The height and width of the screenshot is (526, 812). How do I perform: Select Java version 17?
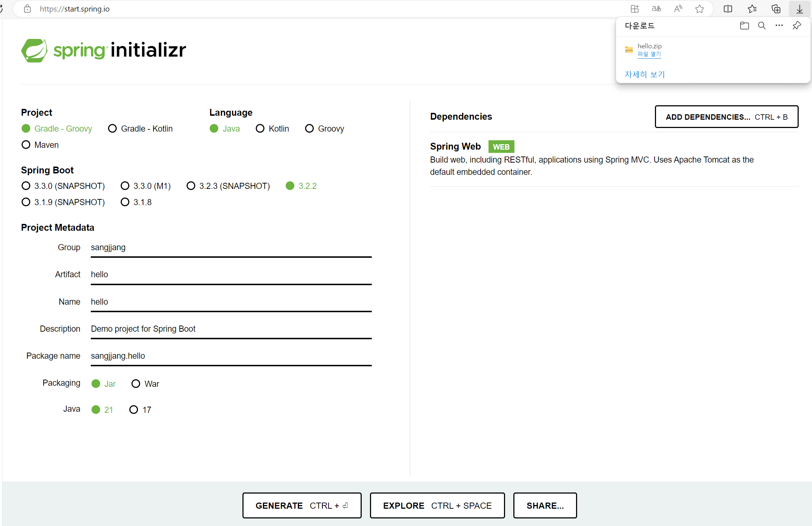[134, 410]
